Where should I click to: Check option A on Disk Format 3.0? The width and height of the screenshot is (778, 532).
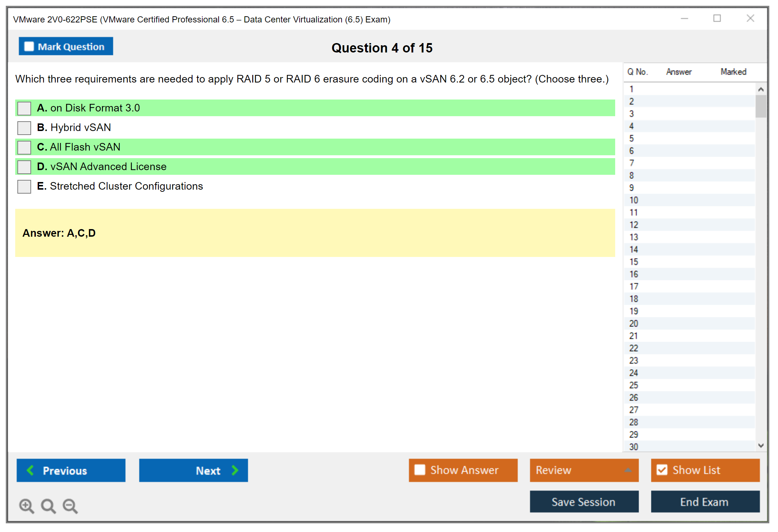[24, 108]
